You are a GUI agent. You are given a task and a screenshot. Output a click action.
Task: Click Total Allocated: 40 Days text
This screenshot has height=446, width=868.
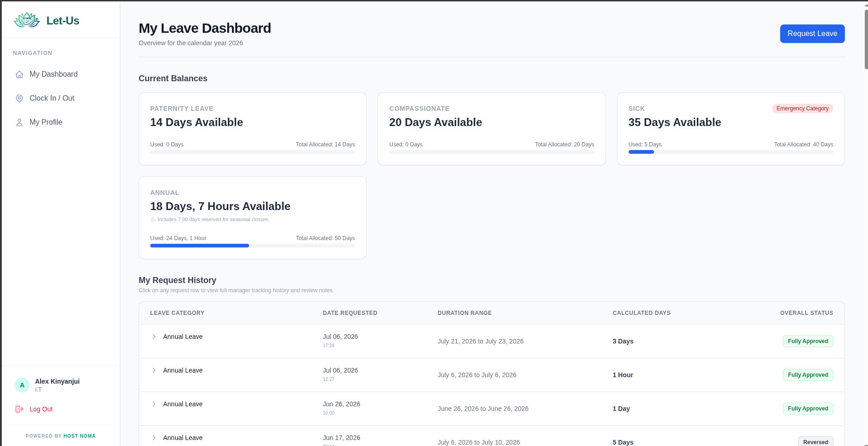(803, 145)
